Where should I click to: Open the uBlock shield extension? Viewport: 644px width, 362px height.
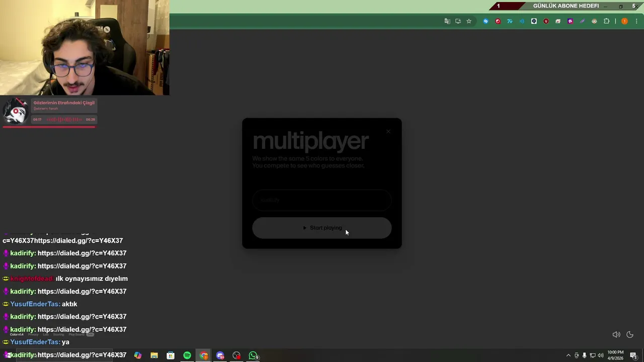click(546, 21)
